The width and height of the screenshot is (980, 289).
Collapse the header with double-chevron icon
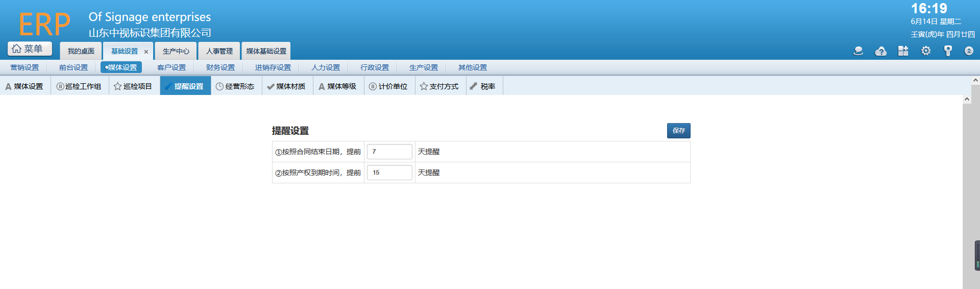click(969, 51)
